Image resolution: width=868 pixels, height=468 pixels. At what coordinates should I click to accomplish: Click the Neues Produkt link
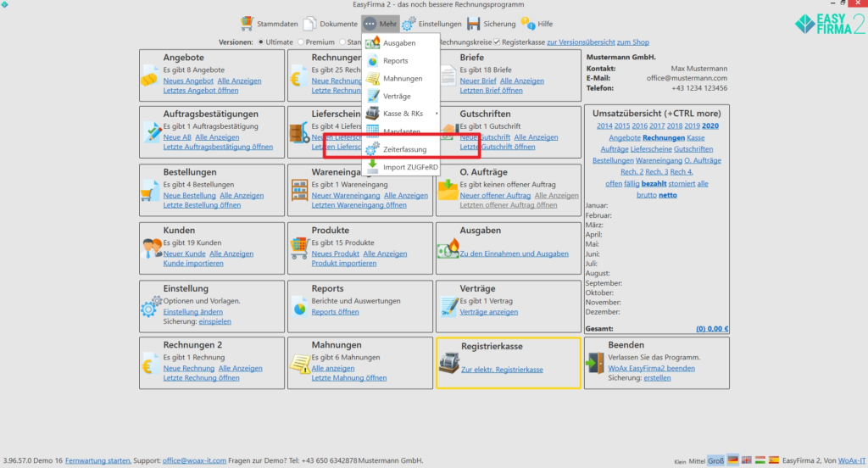[336, 253]
